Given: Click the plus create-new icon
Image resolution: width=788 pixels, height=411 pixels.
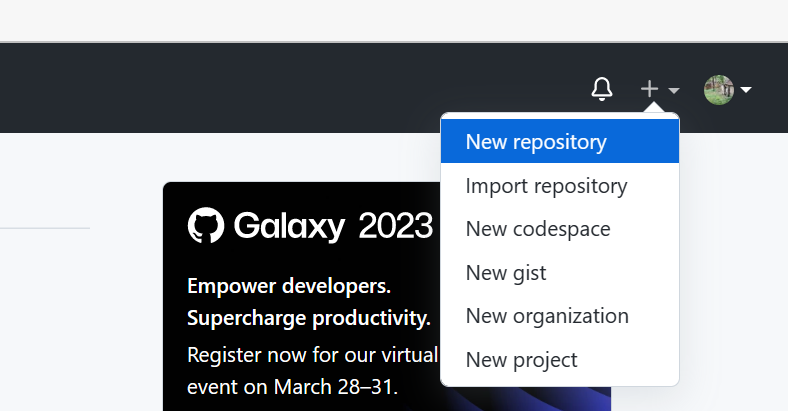Looking at the screenshot, I should 650,89.
